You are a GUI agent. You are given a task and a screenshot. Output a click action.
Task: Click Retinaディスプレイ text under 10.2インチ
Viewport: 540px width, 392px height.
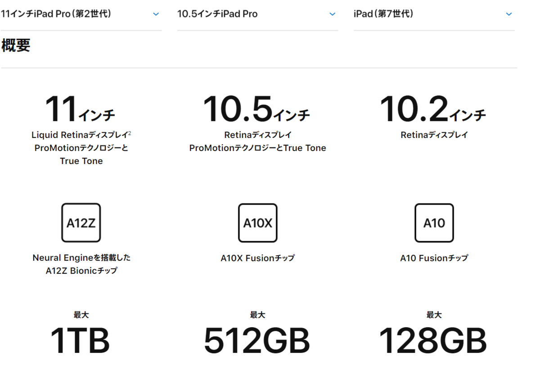tap(434, 135)
